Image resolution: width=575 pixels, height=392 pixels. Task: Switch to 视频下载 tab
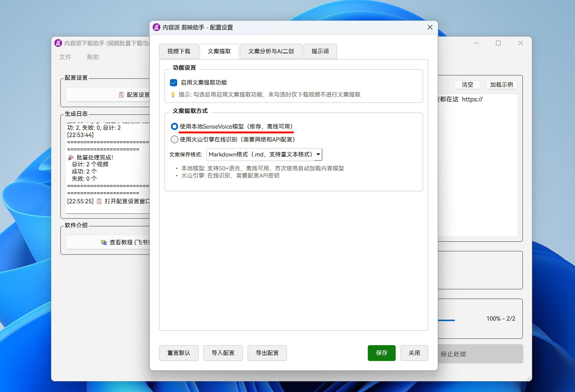[x=179, y=51]
